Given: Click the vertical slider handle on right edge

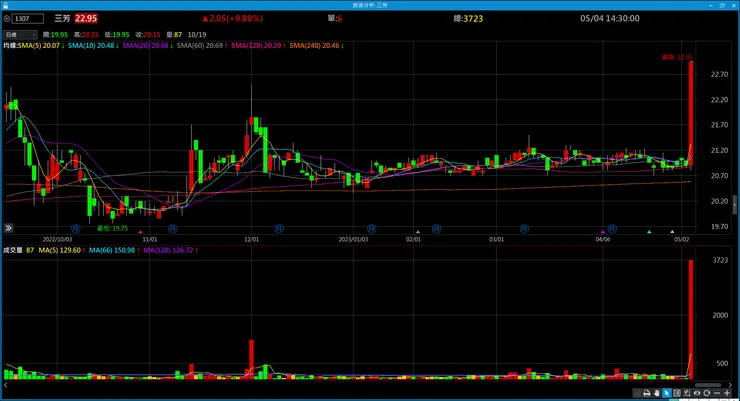Looking at the screenshot, I should [735, 205].
